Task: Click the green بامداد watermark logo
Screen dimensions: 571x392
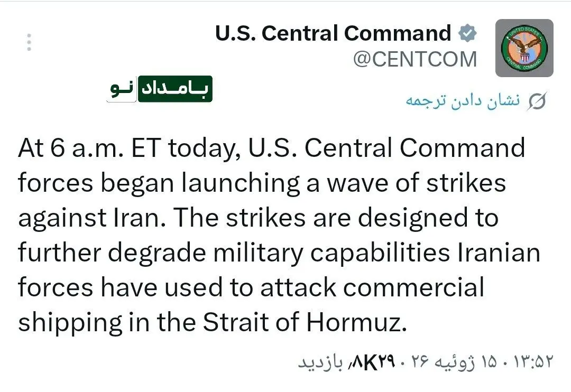Action: pos(175,89)
